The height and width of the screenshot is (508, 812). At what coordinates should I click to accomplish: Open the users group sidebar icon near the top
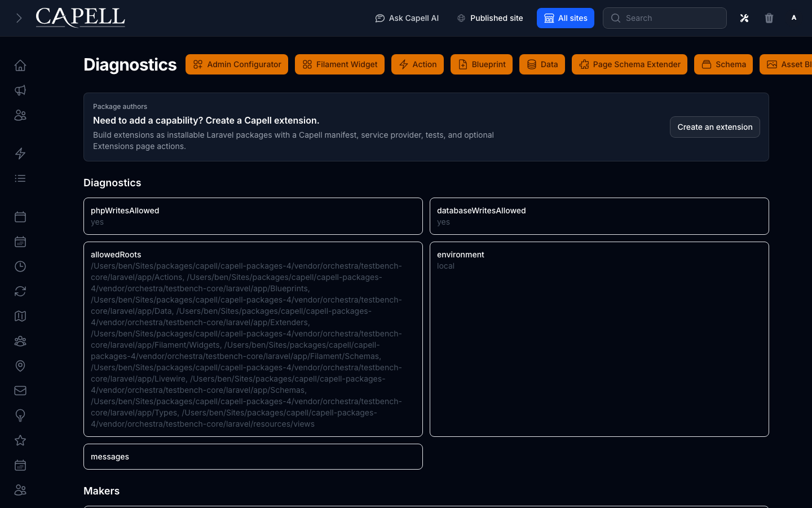(20, 115)
